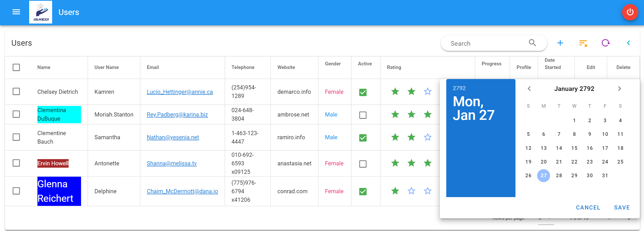Set Glenna Reichert rating to one star
644x233 pixels.
(x=395, y=191)
